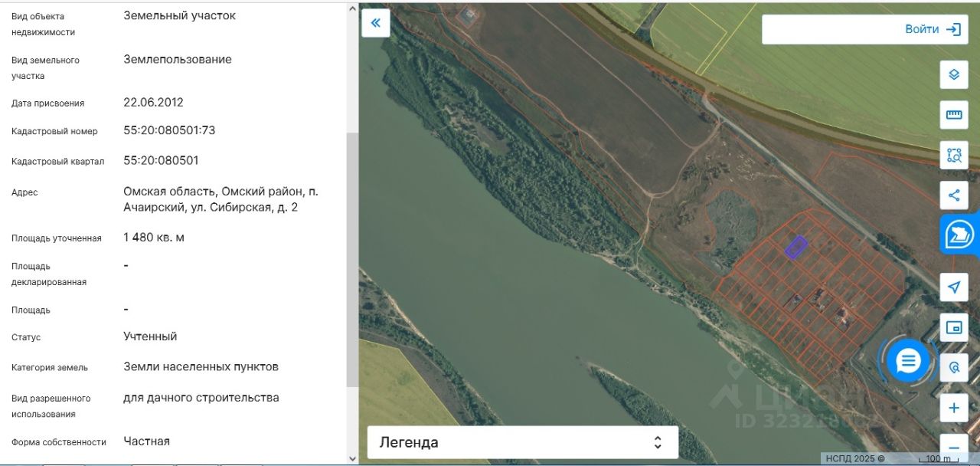This screenshot has width=980, height=466.
Task: Click the share map icon
Action: tap(954, 195)
